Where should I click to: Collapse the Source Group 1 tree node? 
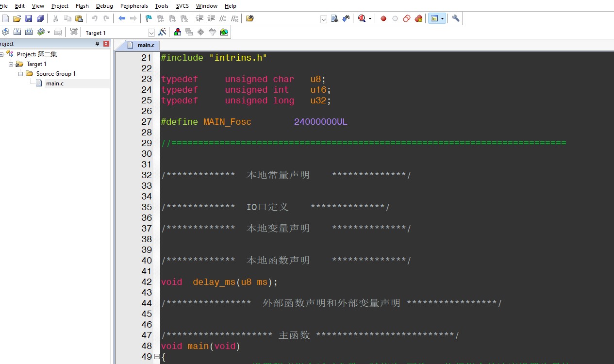(21, 74)
